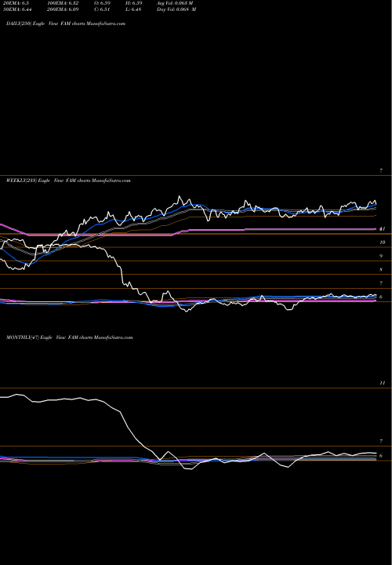
Task: Click the high price 'H:' value
Action: [134, 3]
